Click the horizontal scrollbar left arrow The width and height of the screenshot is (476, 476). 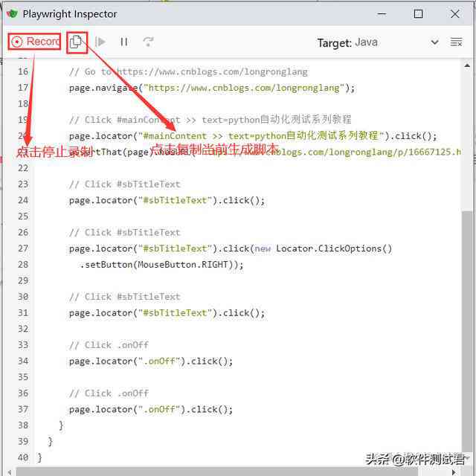coord(10,472)
